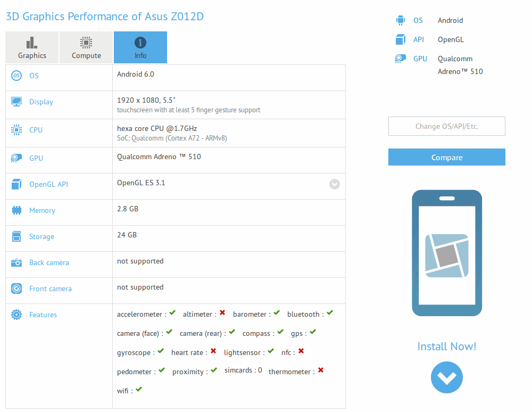Click the '24 GB' storage value

click(x=127, y=235)
